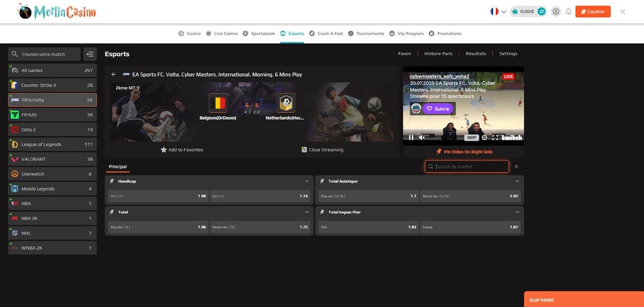The height and width of the screenshot is (307, 644).
Task: Go back using the left arrow
Action: tap(114, 75)
